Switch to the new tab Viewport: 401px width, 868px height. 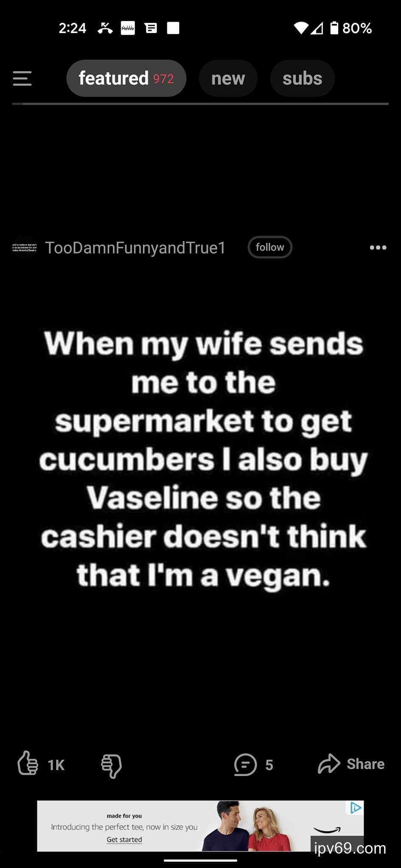click(x=228, y=78)
